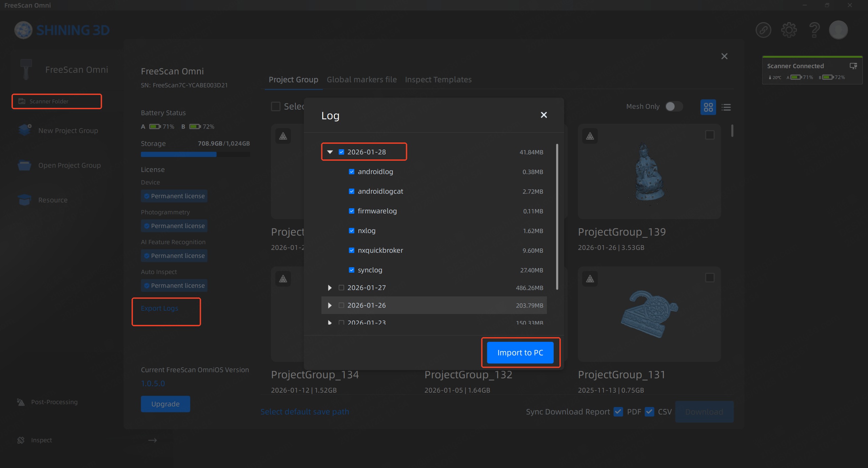The image size is (868, 468).
Task: Uncheck the PDF report checkbox
Action: coord(618,412)
